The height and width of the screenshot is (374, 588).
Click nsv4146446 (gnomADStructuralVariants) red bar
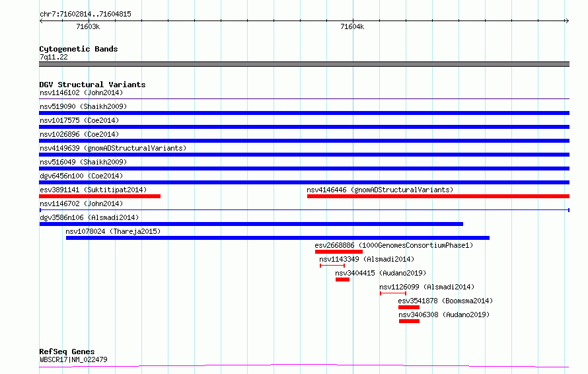438,196
